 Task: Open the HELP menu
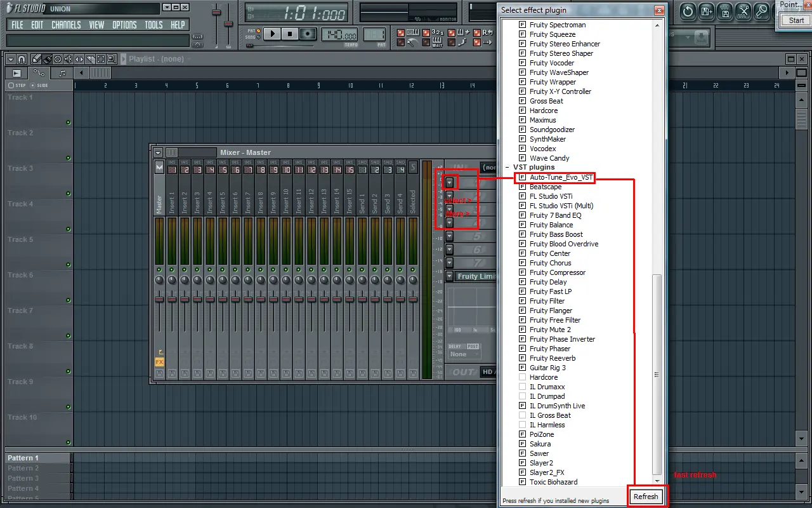(178, 25)
